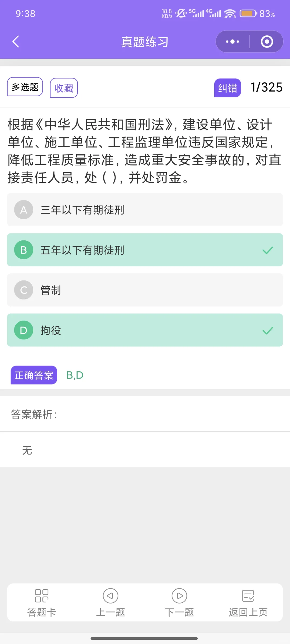Viewport: 290px width, 644px height.
Task: Tap the 多选题 question type tag
Action: click(25, 87)
